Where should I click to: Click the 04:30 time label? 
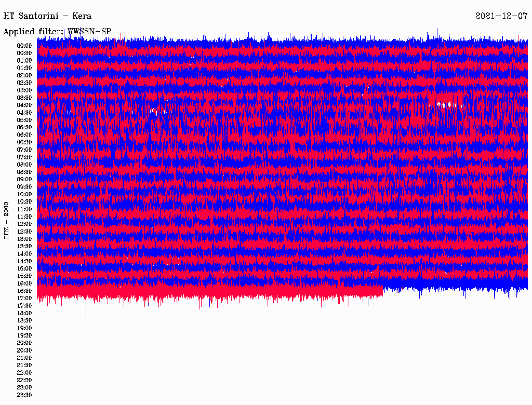[24, 113]
